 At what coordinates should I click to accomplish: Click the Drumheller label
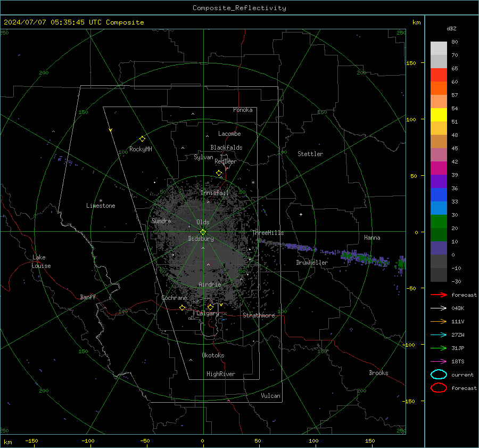pyautogui.click(x=312, y=263)
